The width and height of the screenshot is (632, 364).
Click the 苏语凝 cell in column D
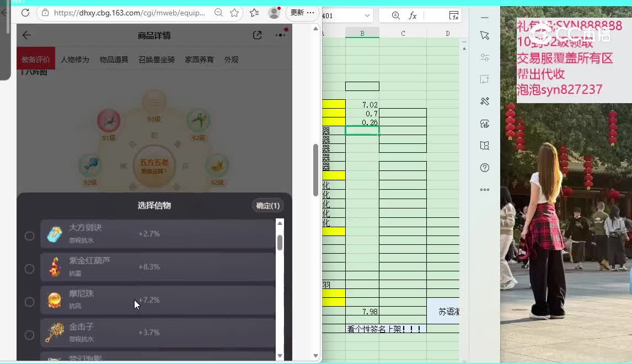tap(443, 312)
